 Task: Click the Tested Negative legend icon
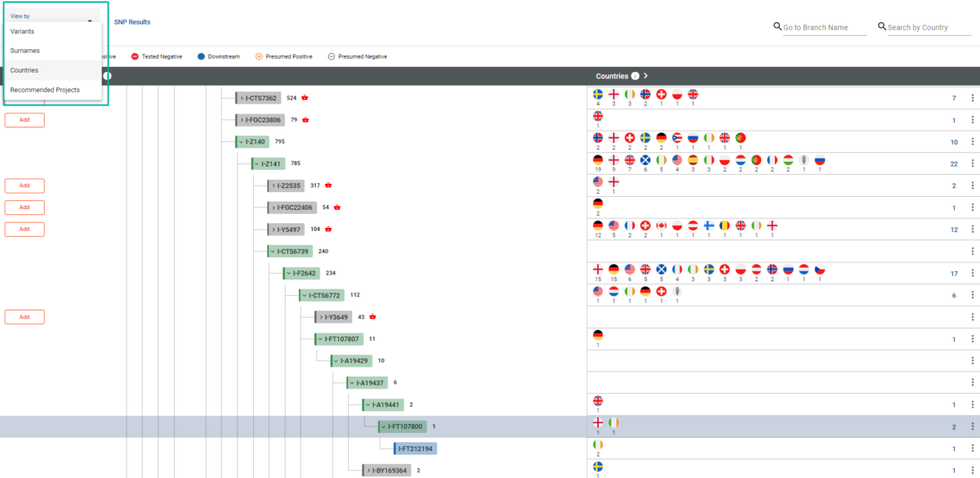pos(135,56)
